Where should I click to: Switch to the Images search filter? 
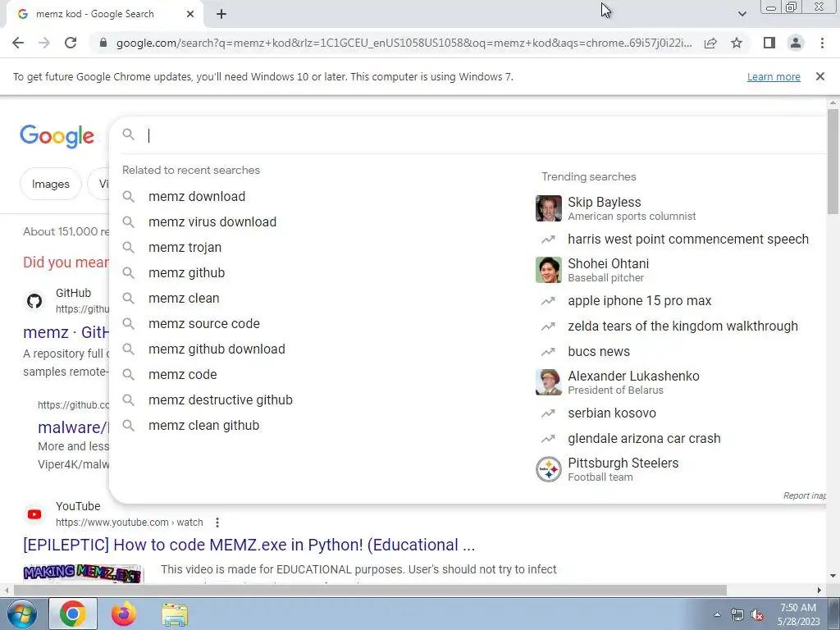point(50,184)
